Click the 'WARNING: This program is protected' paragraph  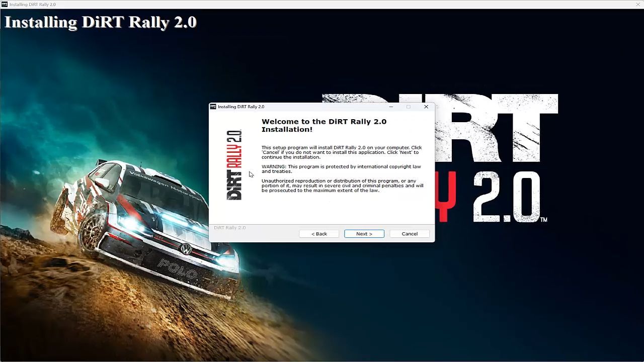coord(341,169)
